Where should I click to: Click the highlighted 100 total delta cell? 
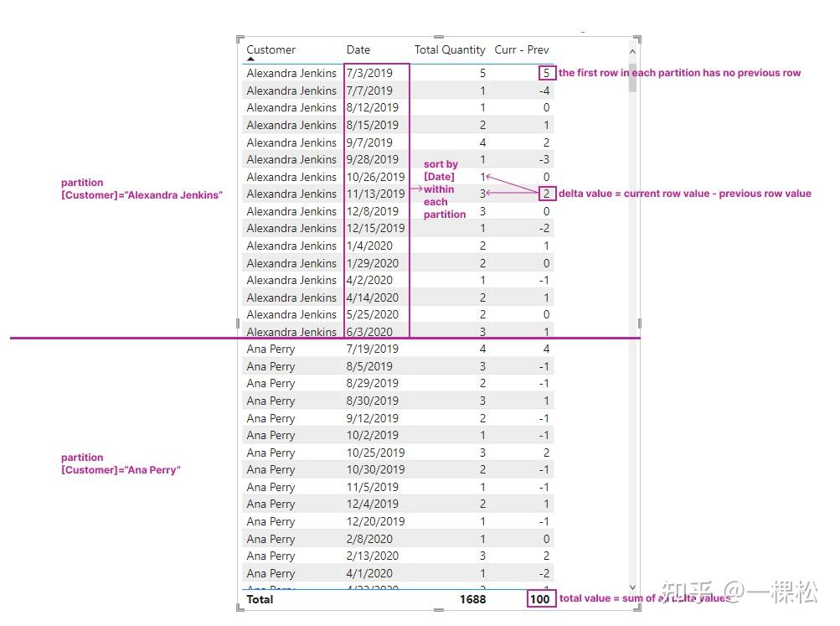point(540,599)
